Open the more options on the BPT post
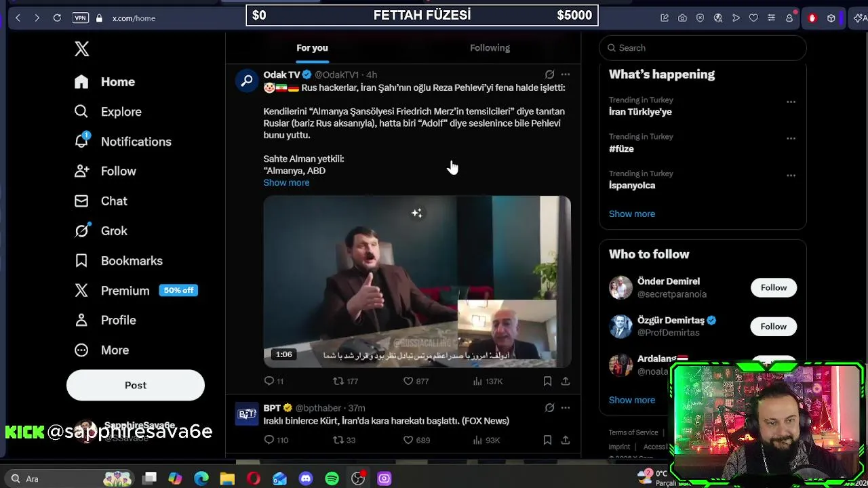This screenshot has width=868, height=488. [566, 408]
